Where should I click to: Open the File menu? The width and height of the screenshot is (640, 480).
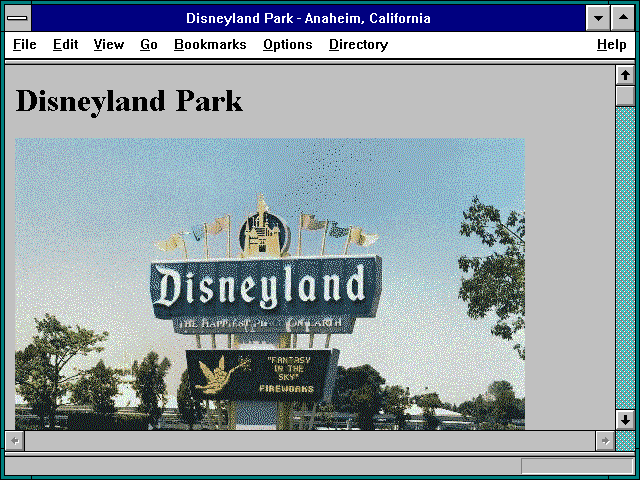point(24,44)
